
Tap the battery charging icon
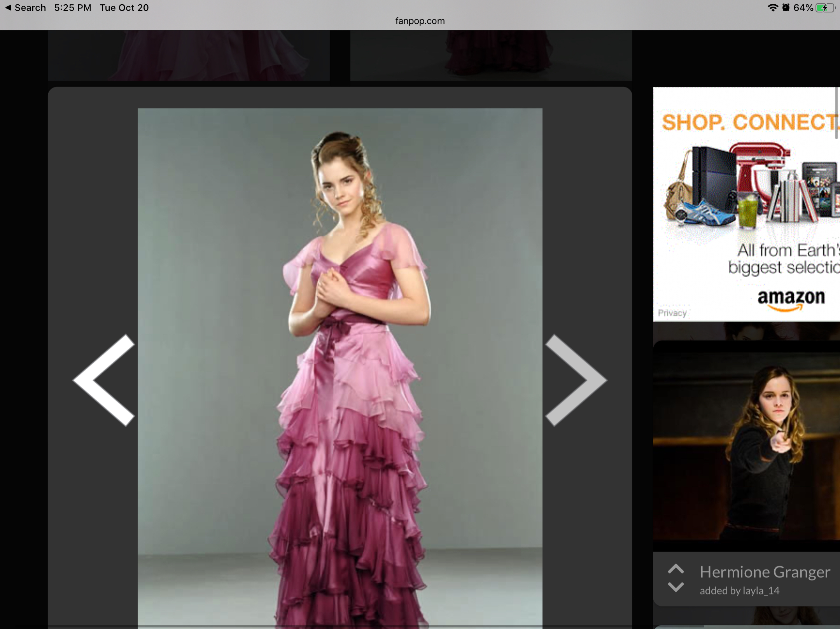825,8
